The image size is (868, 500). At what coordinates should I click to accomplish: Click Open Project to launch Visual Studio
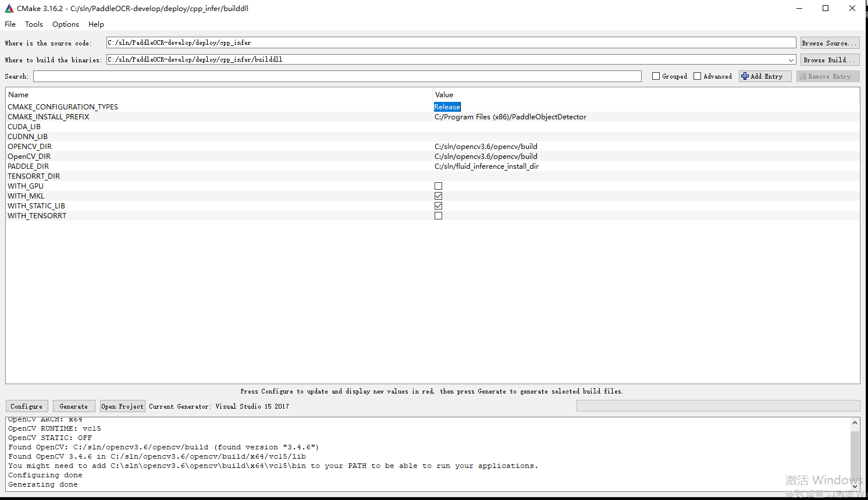click(122, 406)
